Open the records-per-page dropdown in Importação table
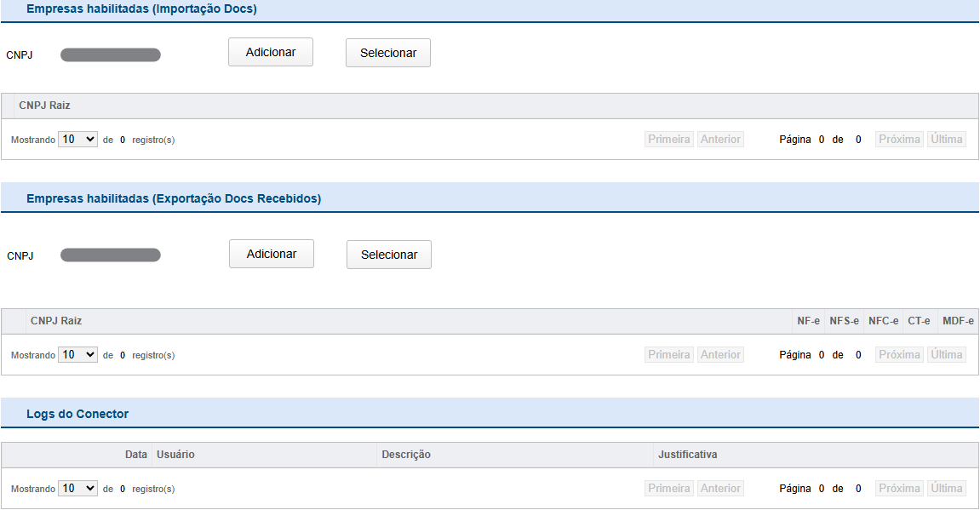Screen dimensions: 980x510 click(x=78, y=139)
